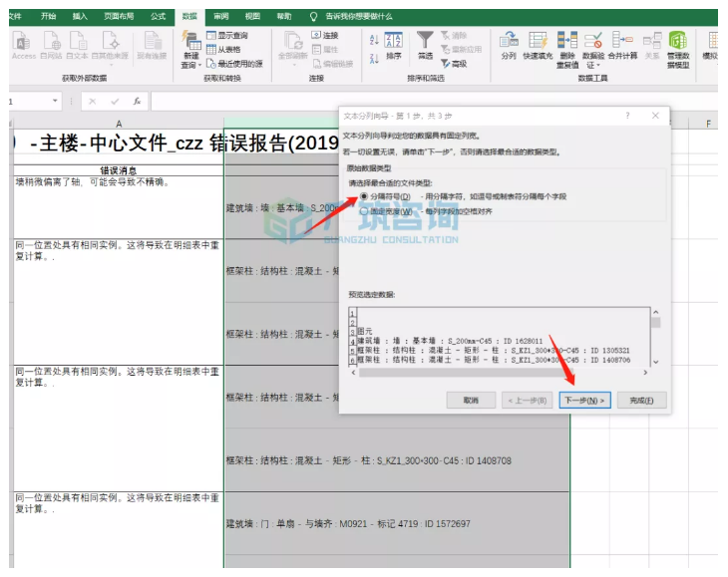Open New Query (新建查询) dropdown
Viewport: 728px width, 577px height.
coord(190,49)
